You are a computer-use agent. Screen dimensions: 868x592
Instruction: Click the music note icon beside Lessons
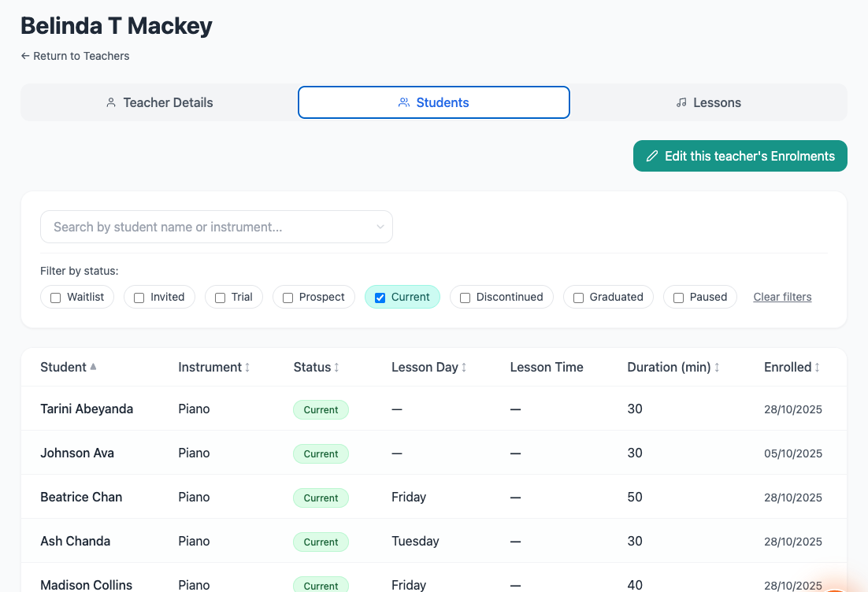681,102
